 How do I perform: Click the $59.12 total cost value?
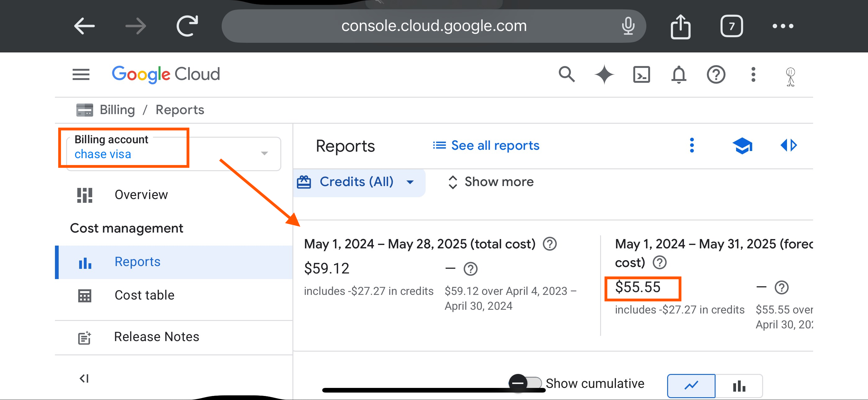tap(327, 268)
